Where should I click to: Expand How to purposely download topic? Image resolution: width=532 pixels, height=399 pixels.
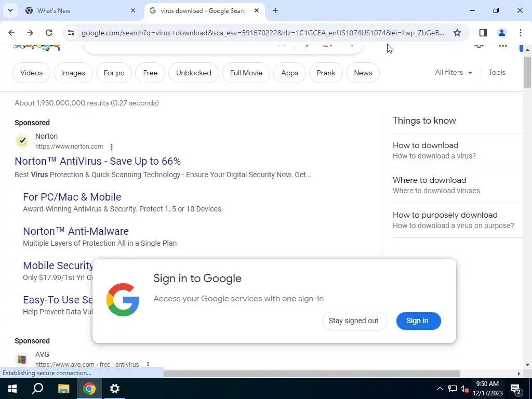click(458, 220)
